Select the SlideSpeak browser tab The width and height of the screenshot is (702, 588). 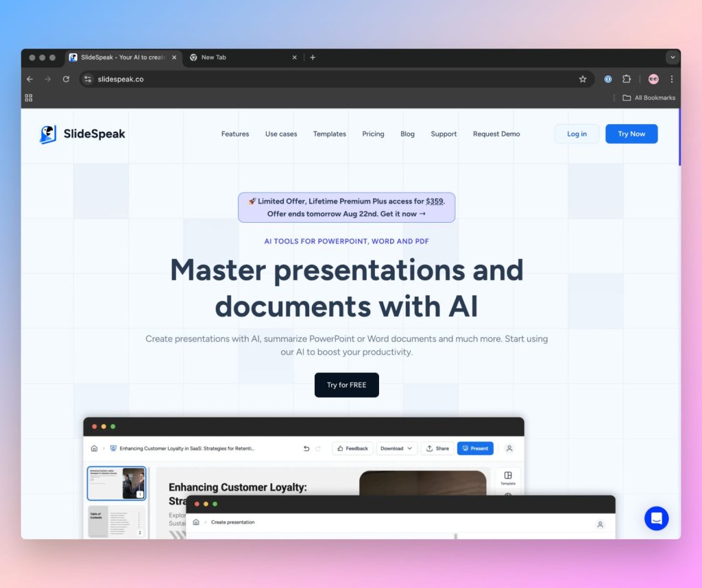pyautogui.click(x=123, y=58)
